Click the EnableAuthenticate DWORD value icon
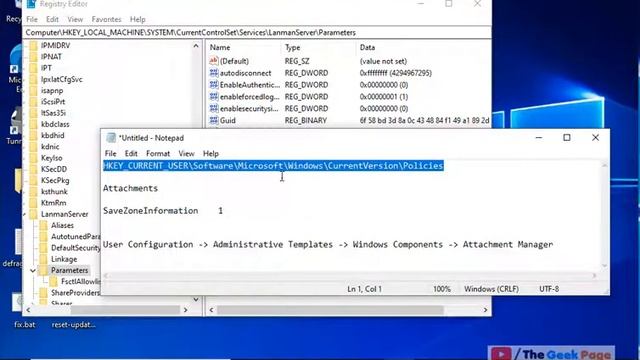 (x=213, y=84)
